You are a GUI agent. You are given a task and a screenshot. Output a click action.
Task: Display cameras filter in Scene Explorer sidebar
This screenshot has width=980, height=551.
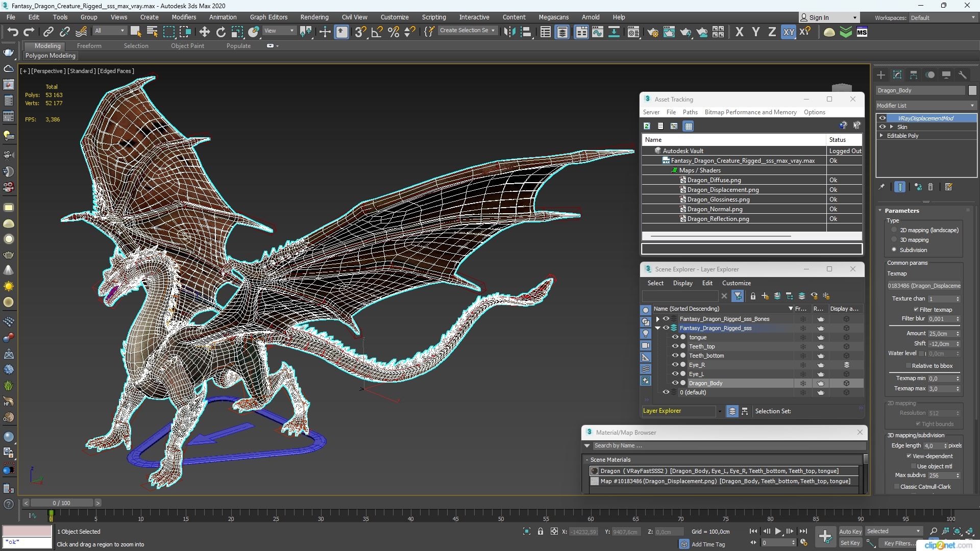(x=646, y=345)
